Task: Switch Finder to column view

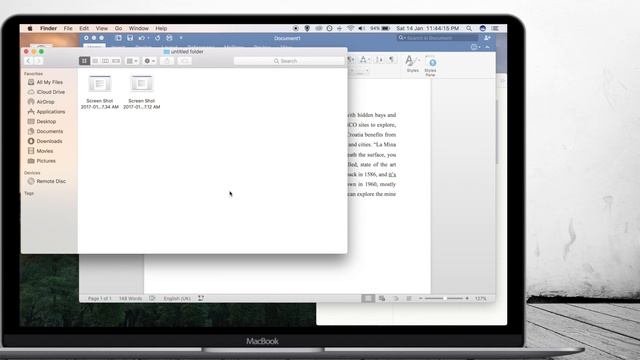Action: tap(105, 61)
